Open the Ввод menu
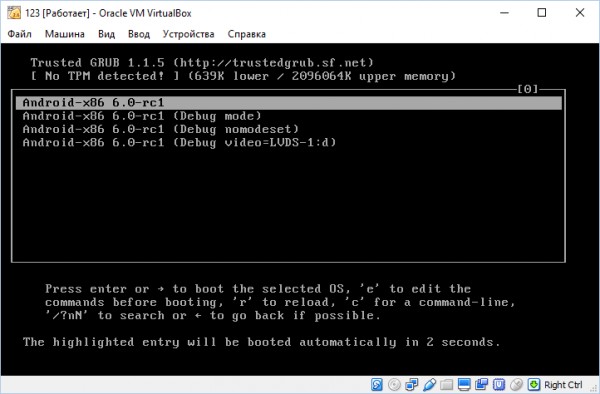The height and width of the screenshot is (394, 600). (139, 34)
